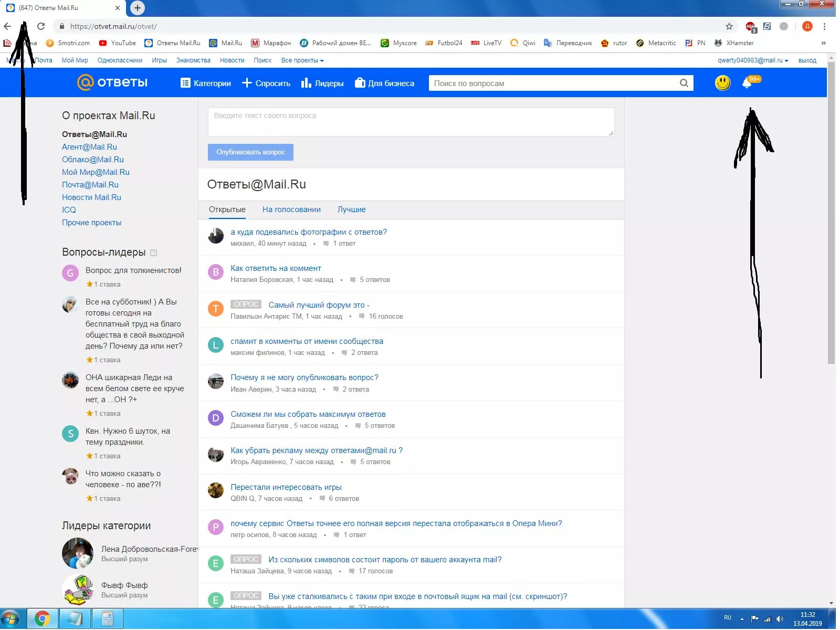The width and height of the screenshot is (840, 630).
Task: Open the Metacritic bookmark
Action: coord(656,43)
